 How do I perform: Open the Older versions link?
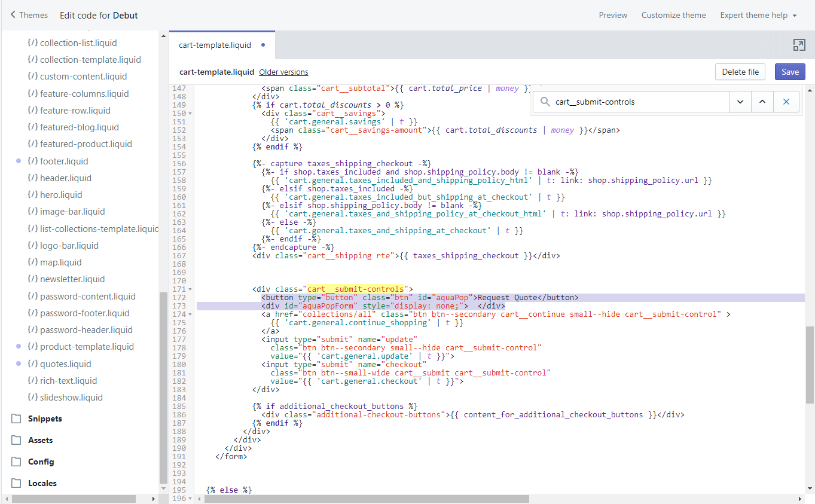pos(283,72)
